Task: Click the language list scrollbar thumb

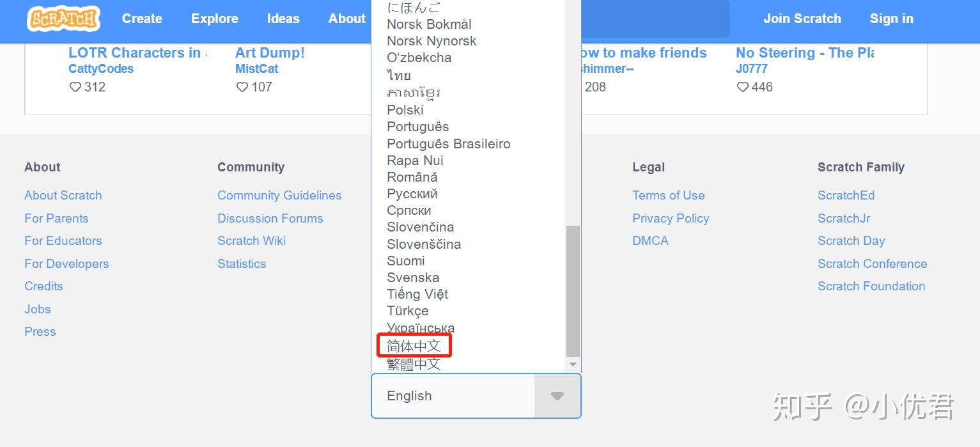Action: [573, 291]
